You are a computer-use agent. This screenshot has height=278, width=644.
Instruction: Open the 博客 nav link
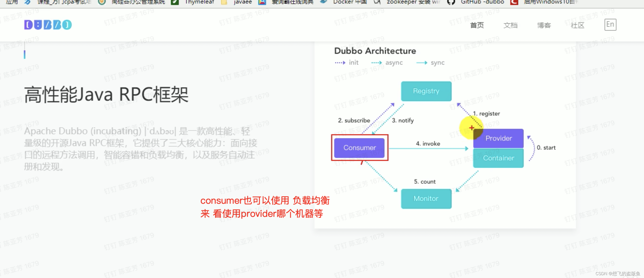click(x=544, y=25)
